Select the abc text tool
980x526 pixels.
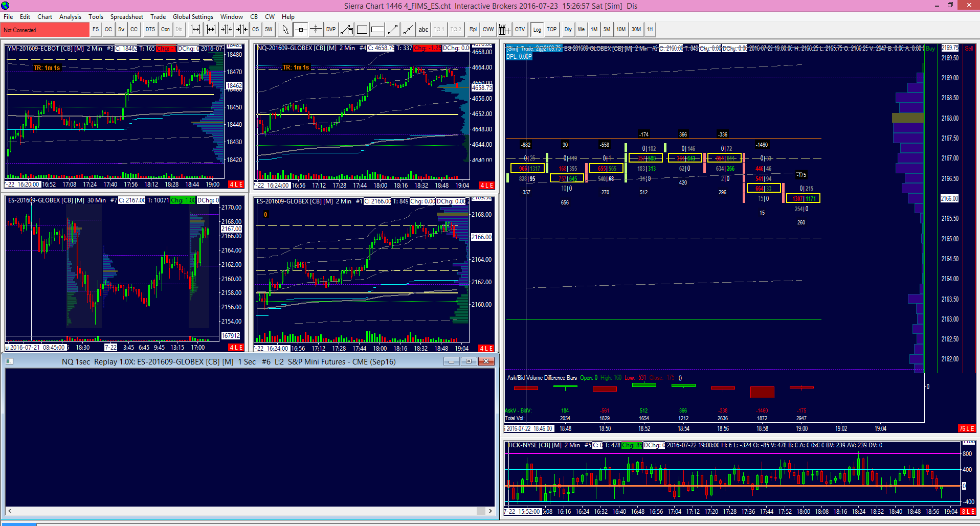click(424, 30)
